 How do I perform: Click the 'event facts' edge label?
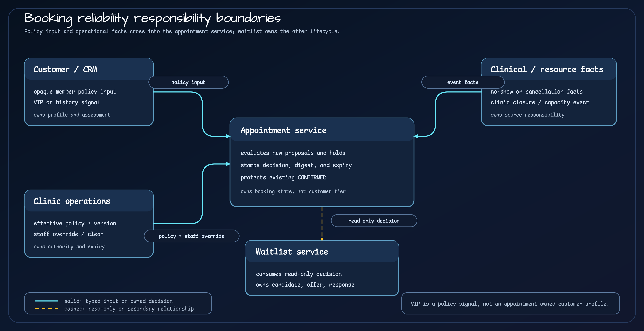coord(463,82)
